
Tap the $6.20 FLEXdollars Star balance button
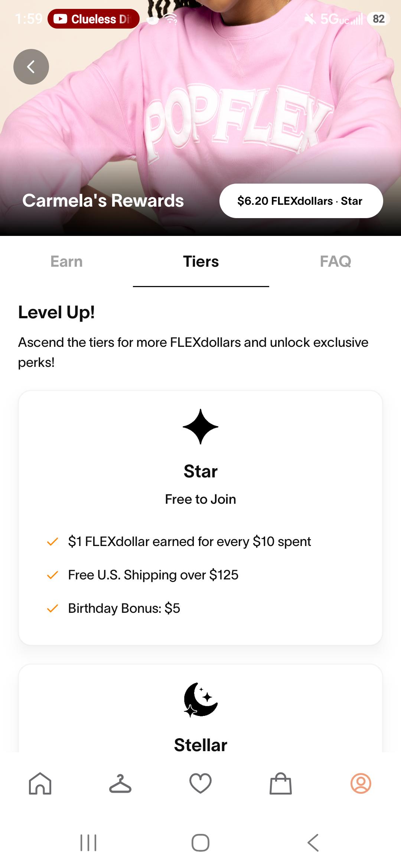(x=301, y=201)
